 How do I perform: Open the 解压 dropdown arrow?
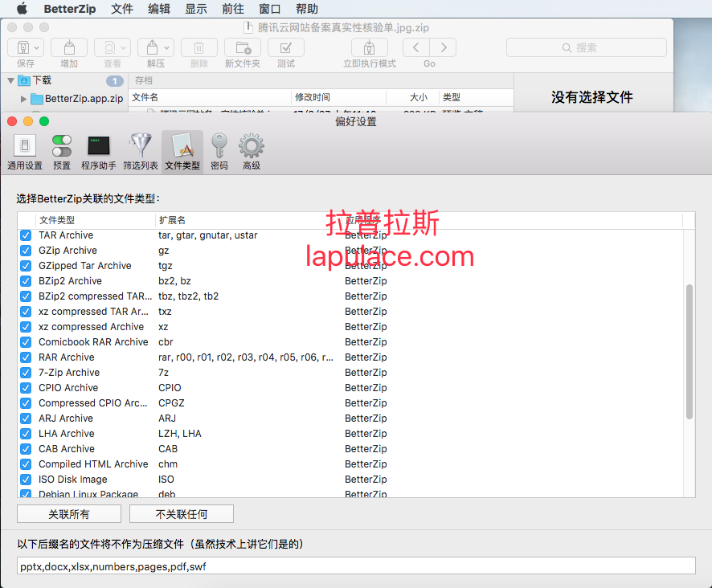pos(166,47)
